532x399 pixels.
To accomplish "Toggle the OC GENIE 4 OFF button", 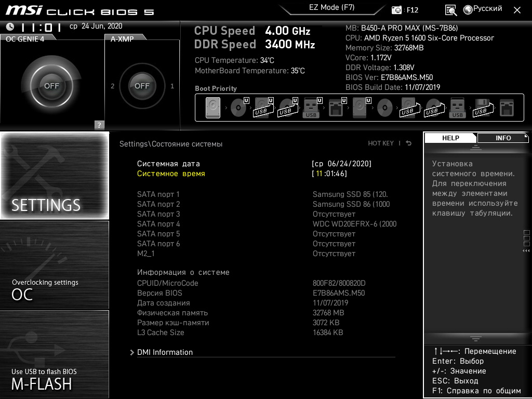I will [x=51, y=86].
